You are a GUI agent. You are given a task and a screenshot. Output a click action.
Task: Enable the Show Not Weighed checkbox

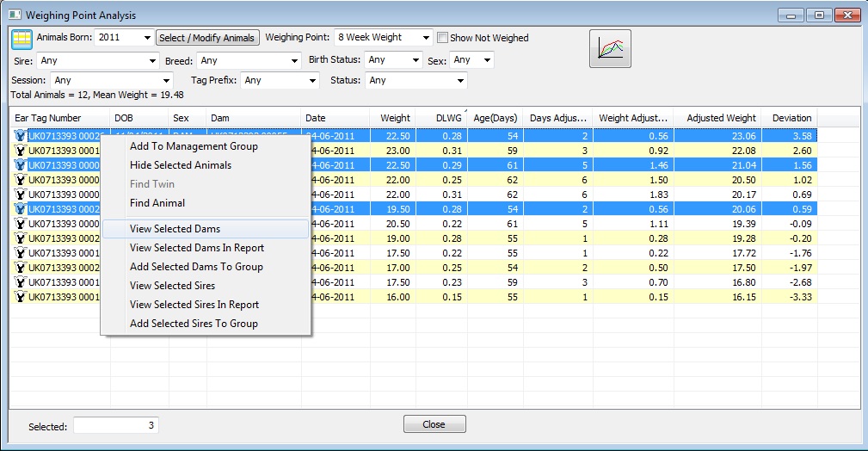[x=442, y=38]
